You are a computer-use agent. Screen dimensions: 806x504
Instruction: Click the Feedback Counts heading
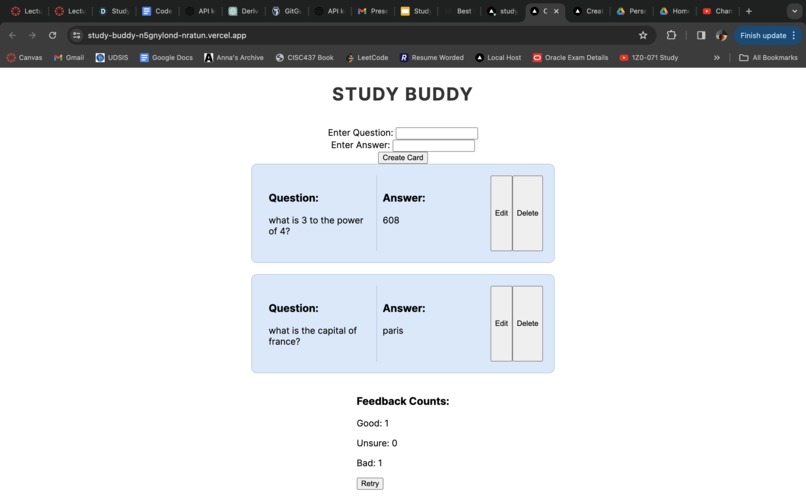(x=402, y=401)
